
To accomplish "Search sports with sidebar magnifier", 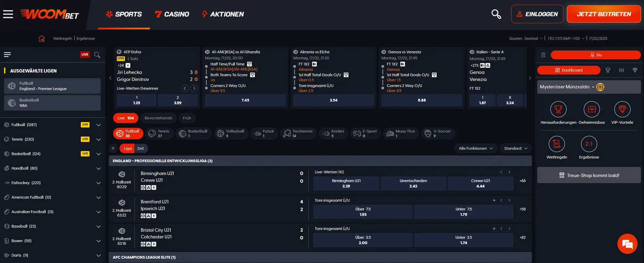I will pos(97,55).
